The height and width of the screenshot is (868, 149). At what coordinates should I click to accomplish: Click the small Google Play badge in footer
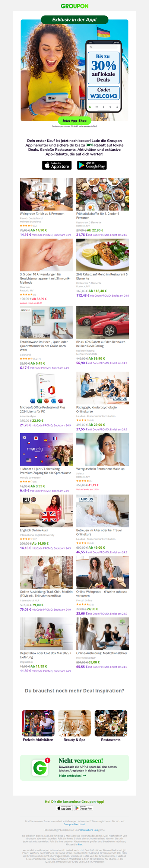click(84, 808)
